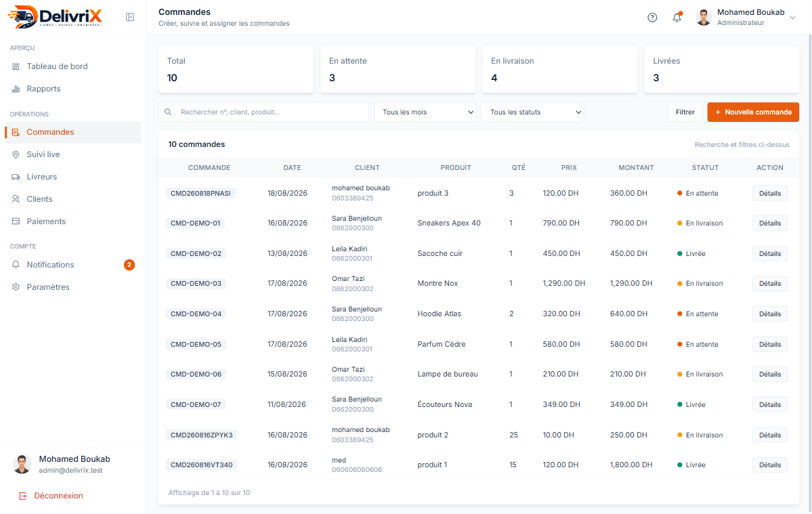812x514 pixels.
Task: Show Détails for CMD-DEMO-07
Action: pos(769,405)
